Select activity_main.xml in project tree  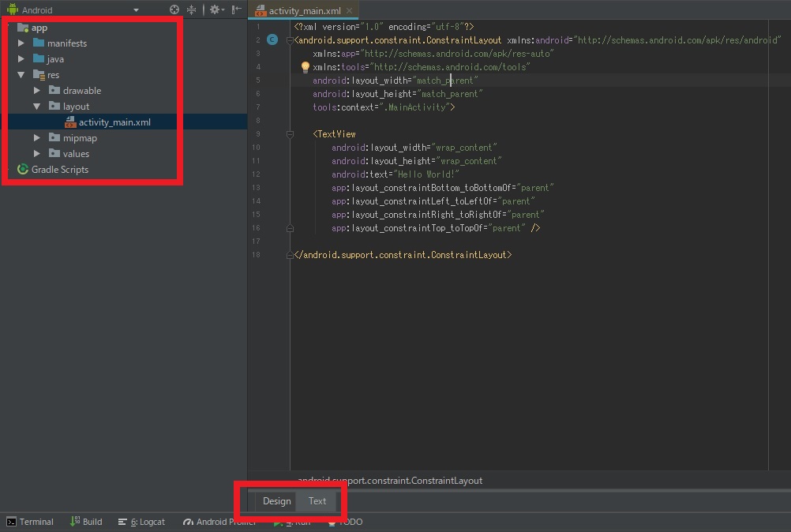114,122
